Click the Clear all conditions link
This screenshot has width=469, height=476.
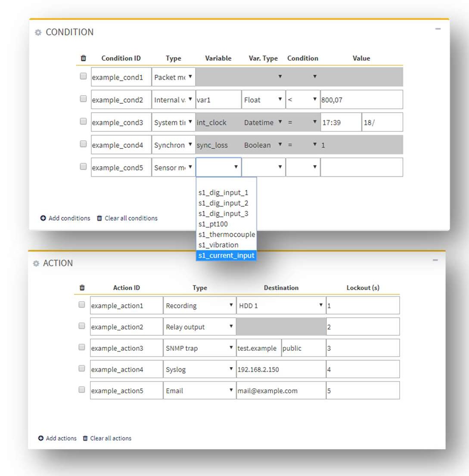pyautogui.click(x=131, y=218)
